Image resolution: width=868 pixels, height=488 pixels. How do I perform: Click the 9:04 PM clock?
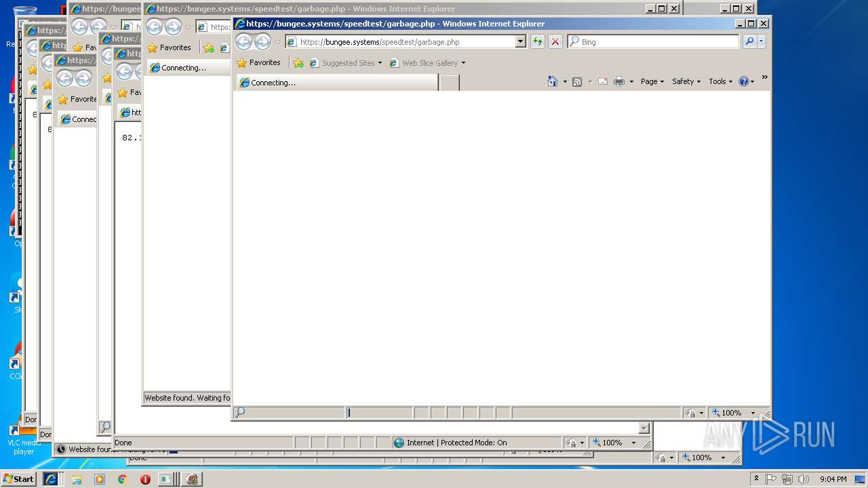pos(833,479)
